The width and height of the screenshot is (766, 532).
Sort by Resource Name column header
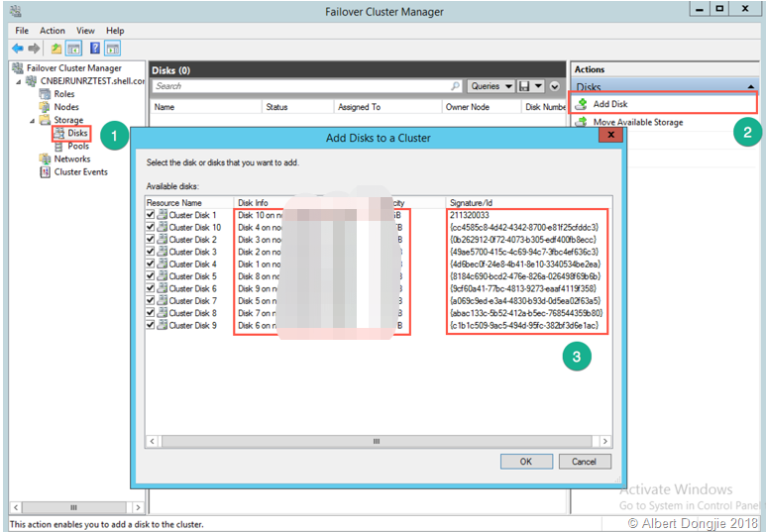(x=190, y=203)
